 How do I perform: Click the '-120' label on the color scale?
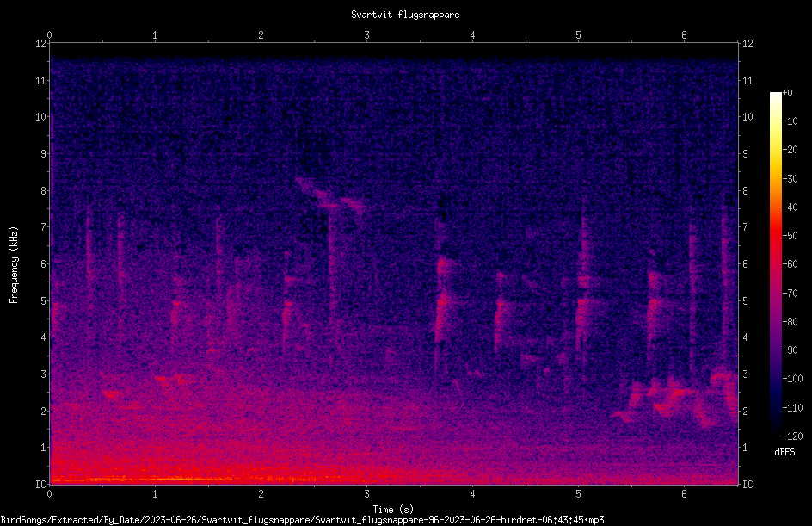[x=792, y=436]
